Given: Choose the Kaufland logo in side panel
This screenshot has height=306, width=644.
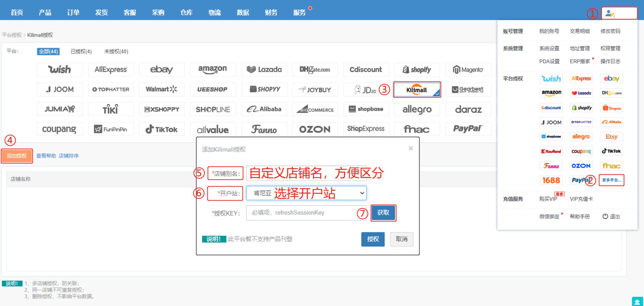Looking at the screenshot, I should tap(551, 151).
